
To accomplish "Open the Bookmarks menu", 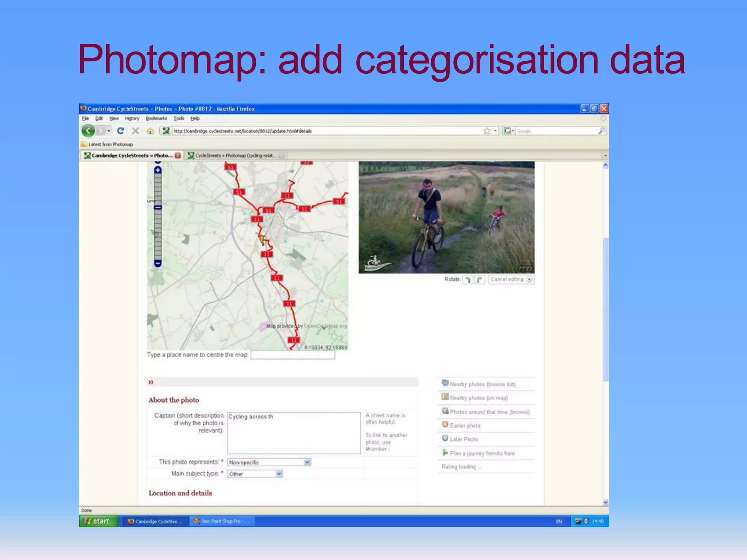I will 156,118.
